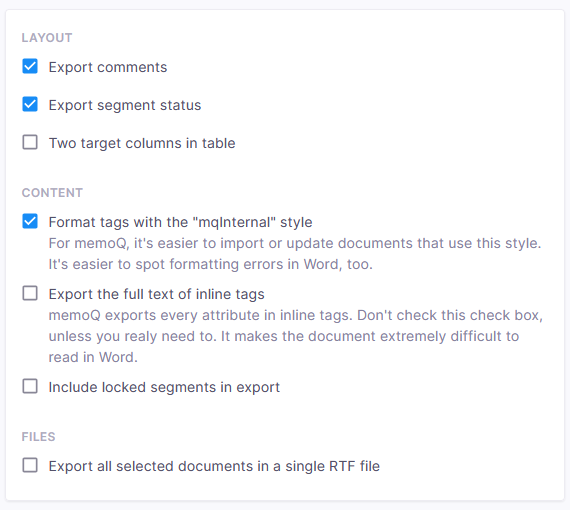The width and height of the screenshot is (570, 510).
Task: Click the mqInternal description starting "For memoQ, it's easier"
Action: tap(295, 243)
